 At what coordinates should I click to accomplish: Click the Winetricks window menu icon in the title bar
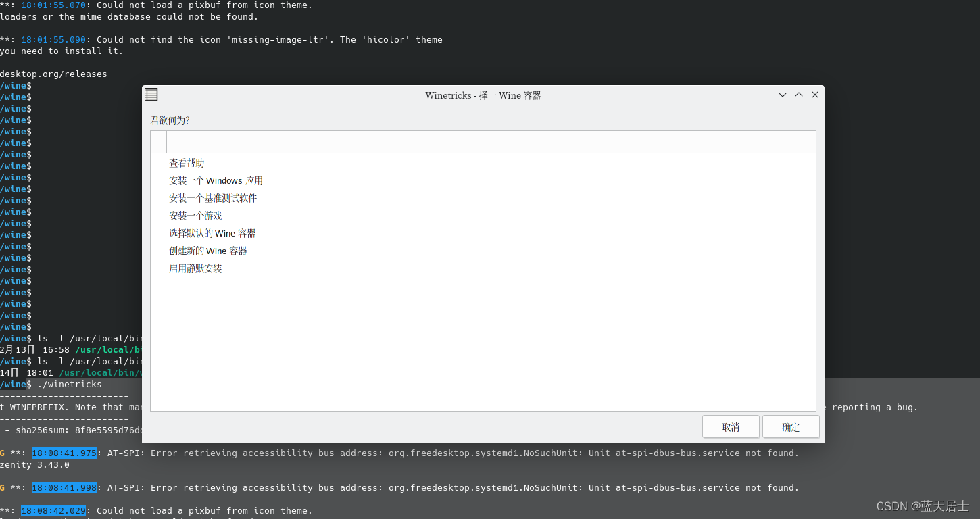[151, 95]
